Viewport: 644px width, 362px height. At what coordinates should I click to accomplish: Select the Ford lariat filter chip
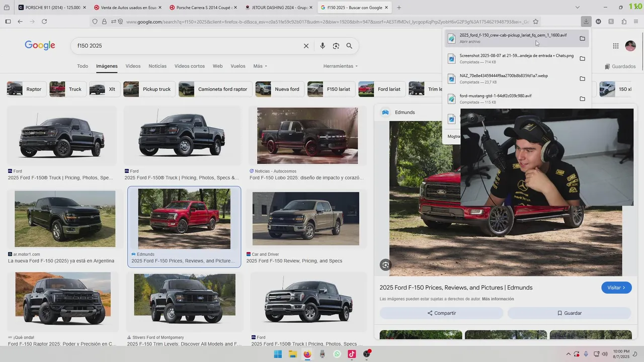click(381, 89)
